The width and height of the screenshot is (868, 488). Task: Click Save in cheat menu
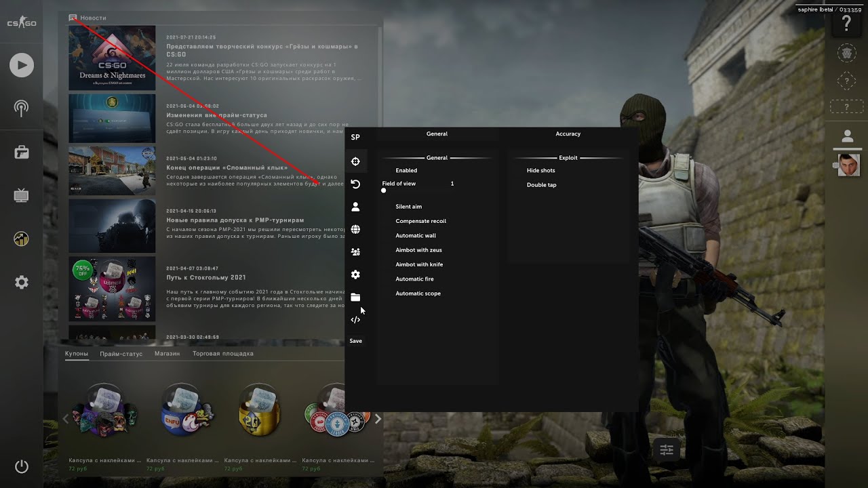click(355, 341)
